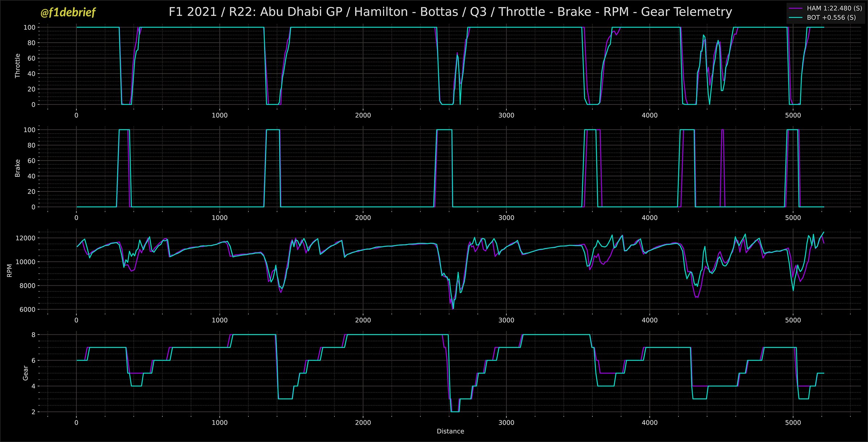Click the 4 tick on Gear axis
The width and height of the screenshot is (868, 442).
point(33,386)
